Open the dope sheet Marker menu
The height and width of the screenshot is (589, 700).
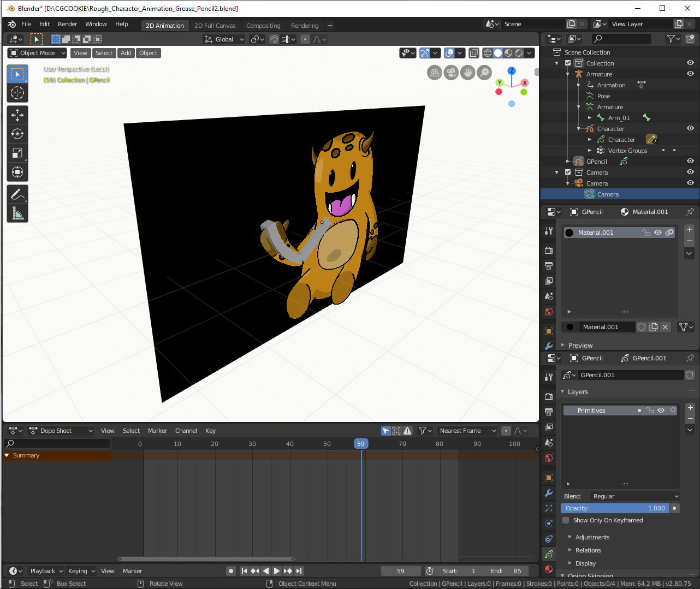(x=157, y=431)
